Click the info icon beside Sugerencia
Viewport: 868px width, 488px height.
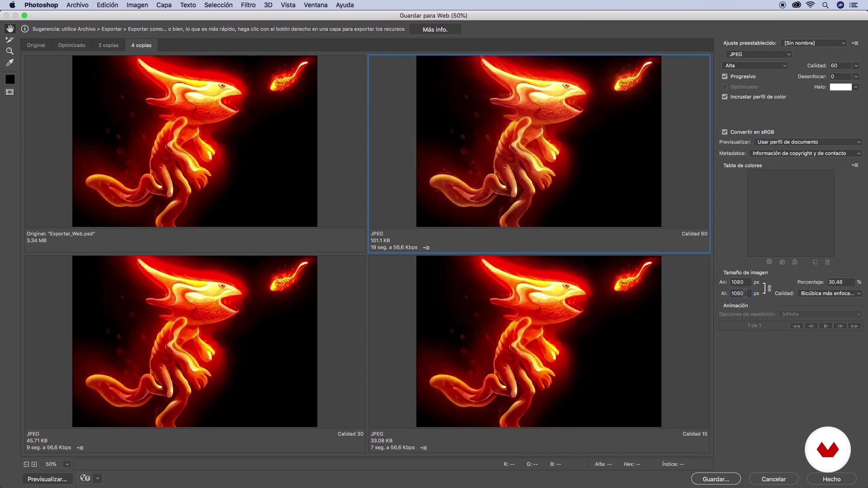click(x=25, y=29)
